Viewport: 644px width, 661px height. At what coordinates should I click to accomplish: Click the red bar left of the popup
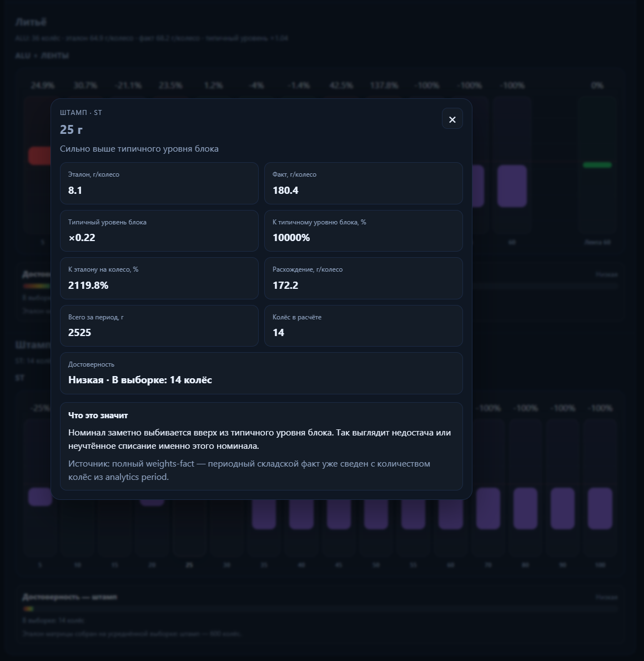[39, 156]
